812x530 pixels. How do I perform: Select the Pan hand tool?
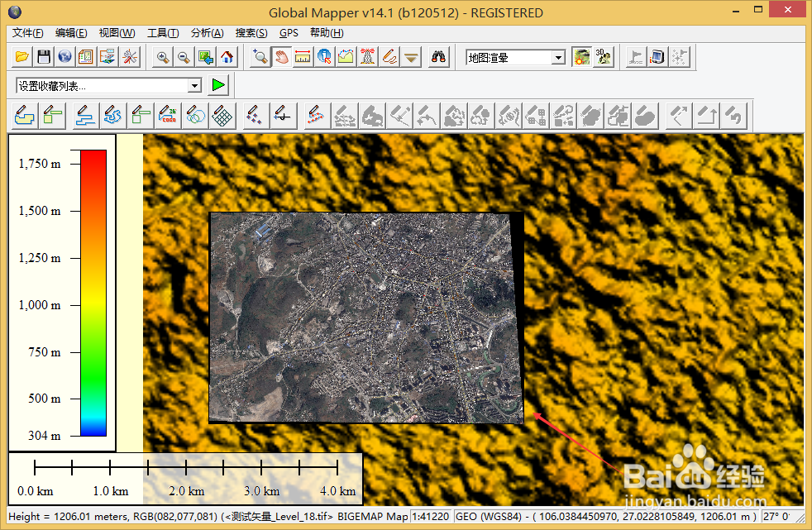pyautogui.click(x=281, y=57)
